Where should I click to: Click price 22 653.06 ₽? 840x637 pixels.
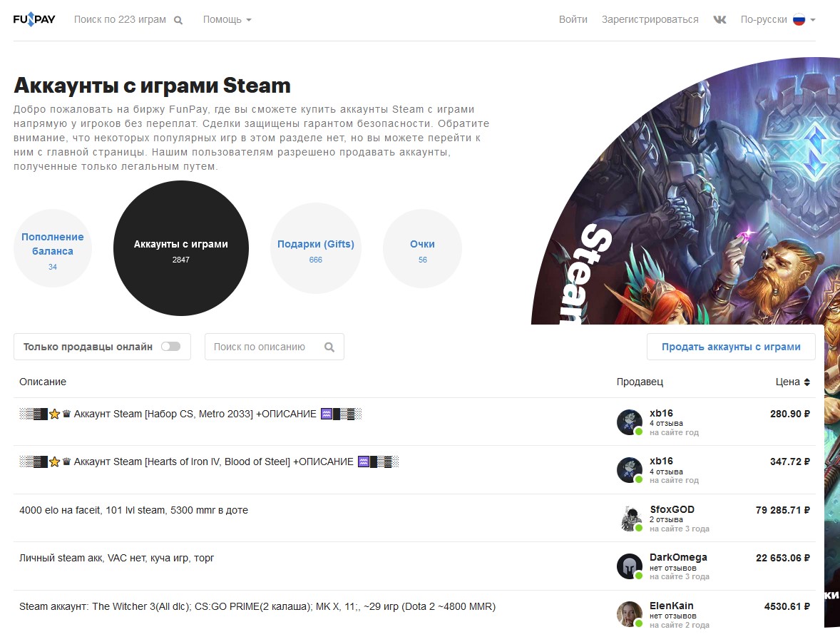point(783,559)
